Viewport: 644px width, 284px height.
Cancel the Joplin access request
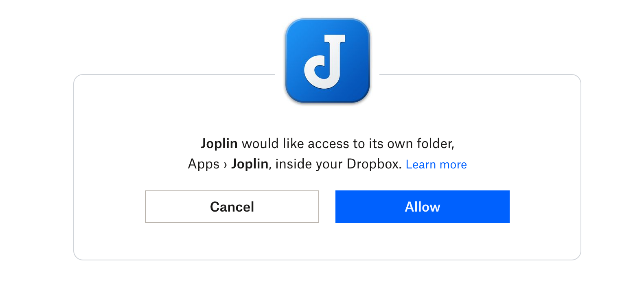pyautogui.click(x=232, y=207)
